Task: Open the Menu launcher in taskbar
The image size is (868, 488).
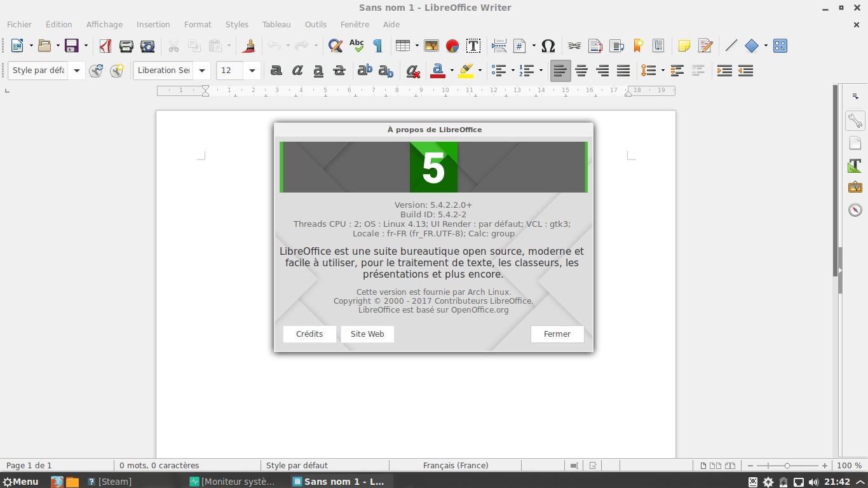Action: click(20, 482)
